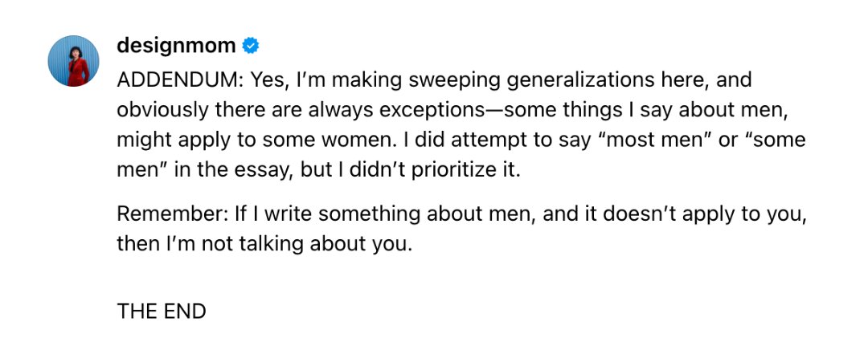Click the THE END text

coord(162,311)
